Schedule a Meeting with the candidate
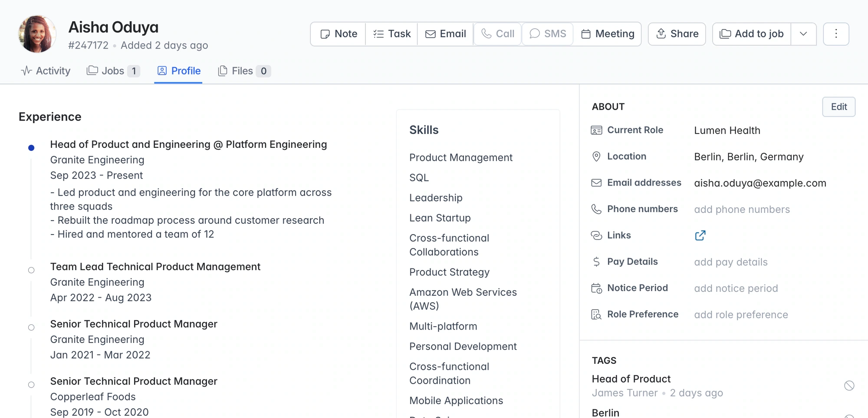 608,34
